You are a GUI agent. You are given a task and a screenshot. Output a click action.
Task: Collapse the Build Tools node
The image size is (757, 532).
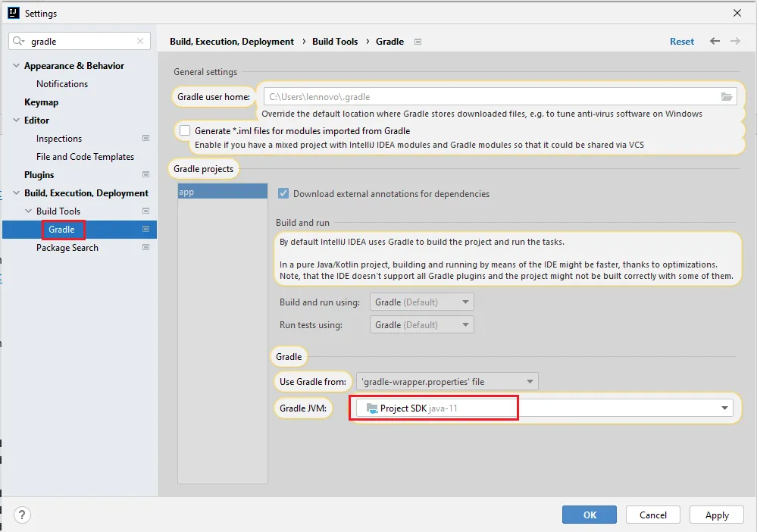coord(29,211)
